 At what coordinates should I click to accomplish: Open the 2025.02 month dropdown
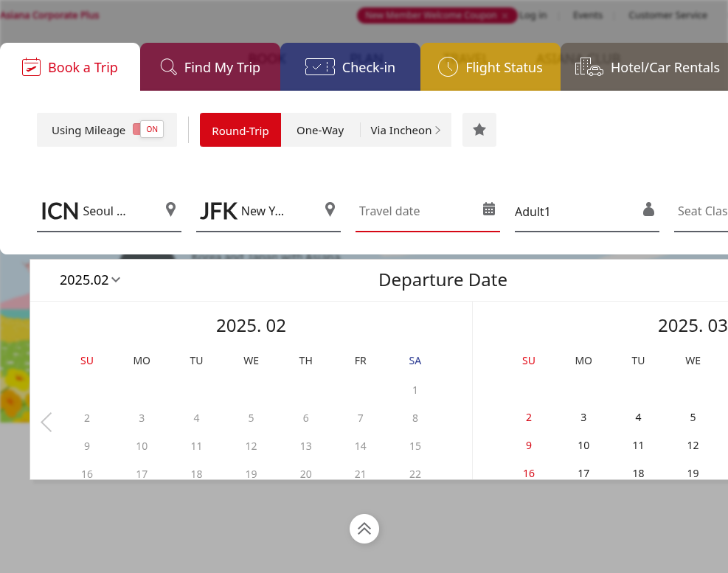pos(90,280)
